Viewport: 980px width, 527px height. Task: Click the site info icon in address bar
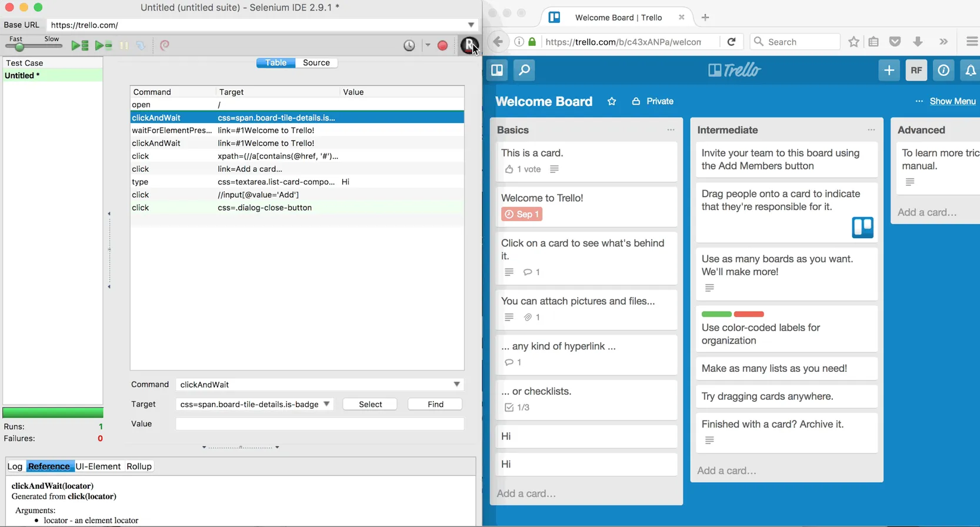(519, 42)
